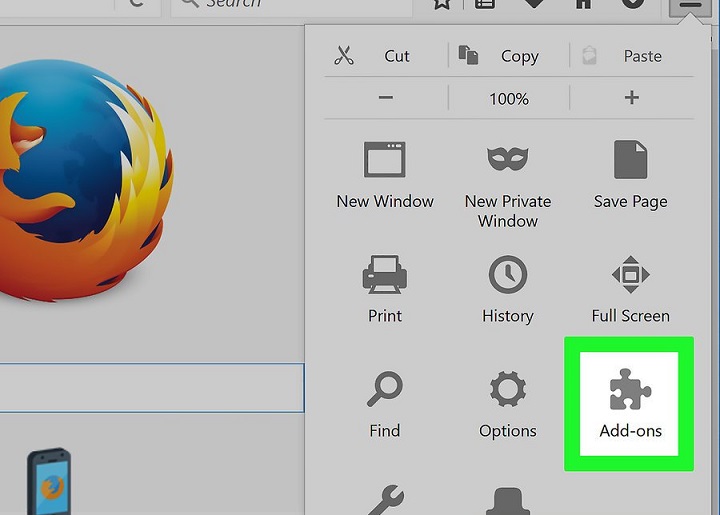Screen dimensions: 720x515
Task: Open a New Private Window
Action: point(508,185)
